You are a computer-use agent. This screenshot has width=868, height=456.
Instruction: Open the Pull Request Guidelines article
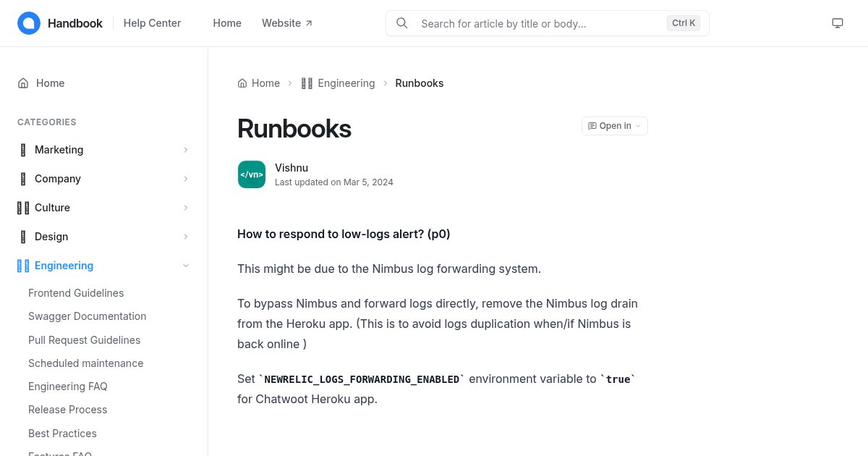pyautogui.click(x=85, y=340)
